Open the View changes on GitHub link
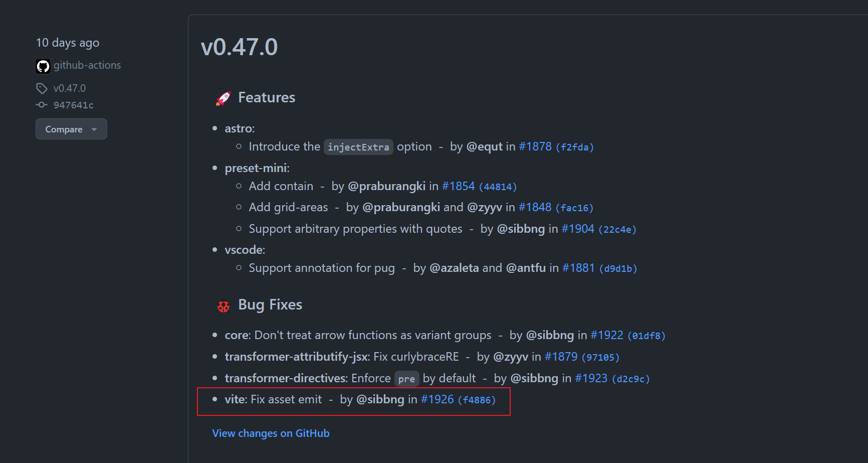The height and width of the screenshot is (463, 868). click(271, 433)
